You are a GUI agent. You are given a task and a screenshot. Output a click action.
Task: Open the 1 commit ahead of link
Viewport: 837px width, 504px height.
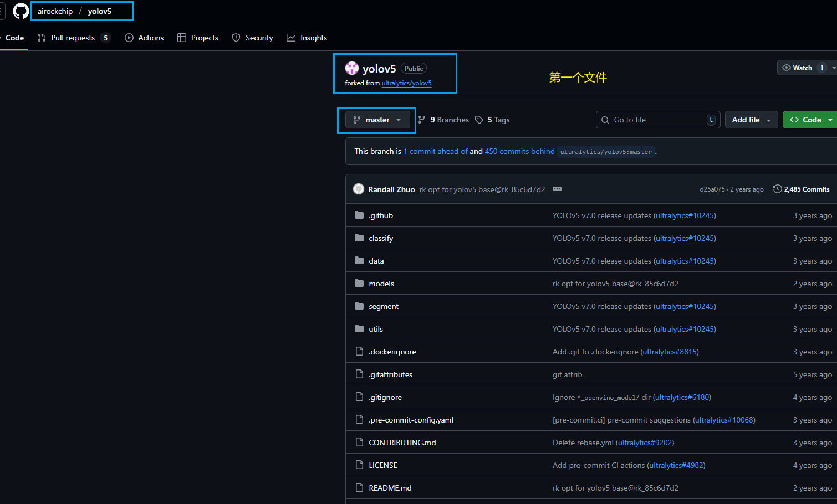[x=436, y=151]
